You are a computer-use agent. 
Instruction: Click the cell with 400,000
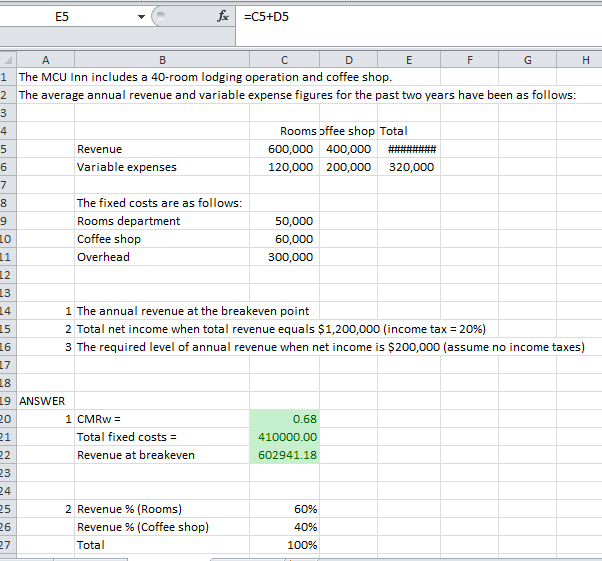pyautogui.click(x=349, y=149)
